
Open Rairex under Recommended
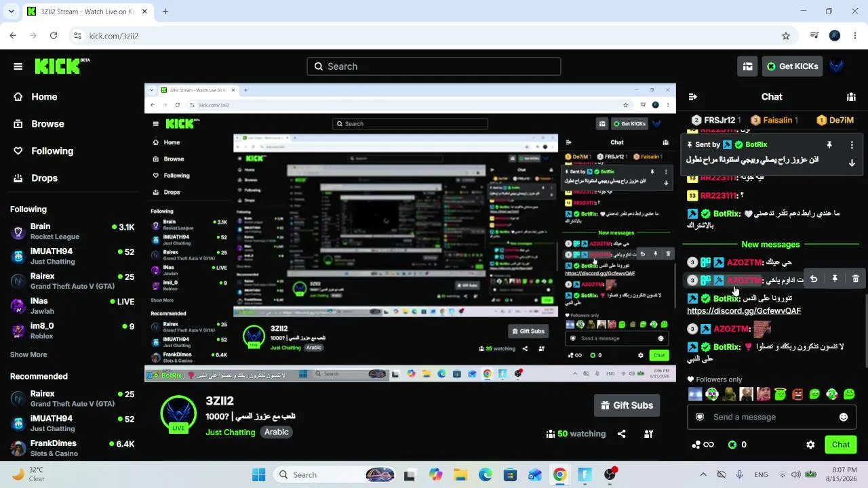[x=73, y=399]
